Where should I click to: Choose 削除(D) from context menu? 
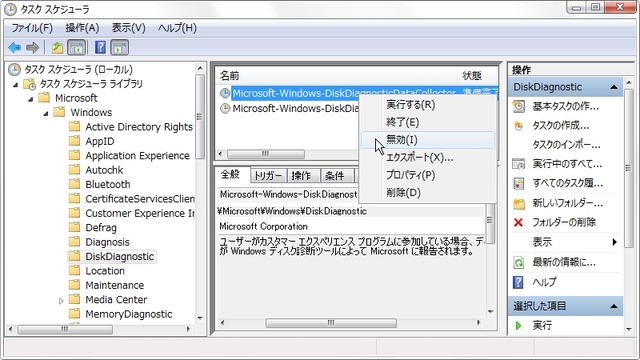428,193
